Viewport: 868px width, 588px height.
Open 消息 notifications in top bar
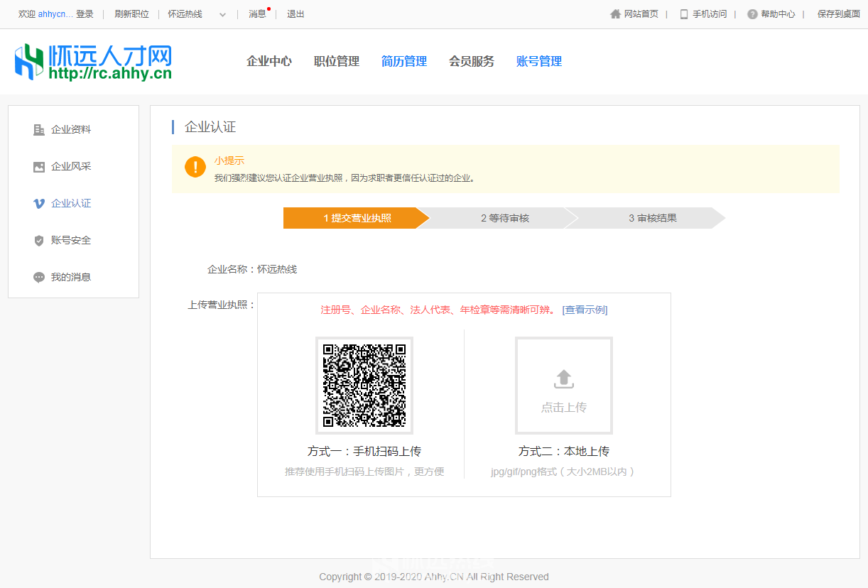[x=257, y=14]
